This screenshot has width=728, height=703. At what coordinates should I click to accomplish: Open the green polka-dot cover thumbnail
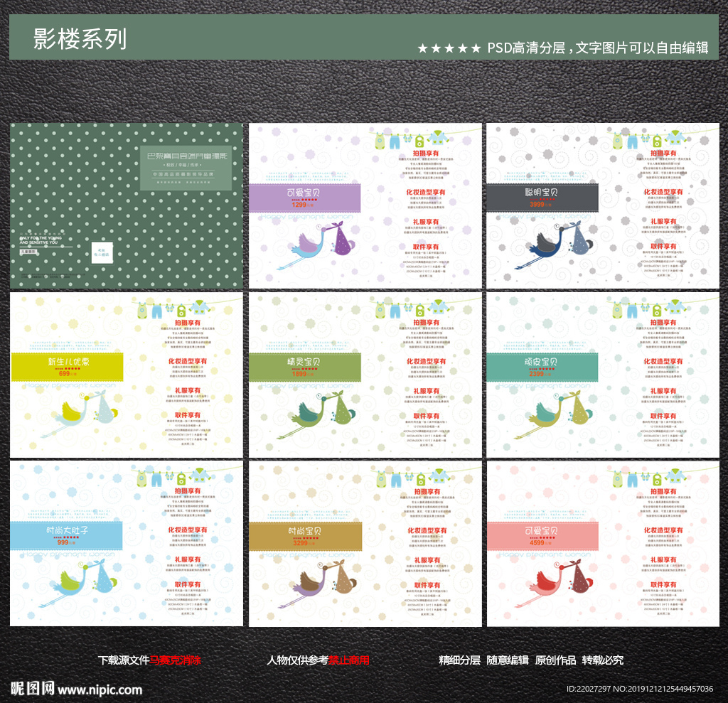click(x=127, y=206)
